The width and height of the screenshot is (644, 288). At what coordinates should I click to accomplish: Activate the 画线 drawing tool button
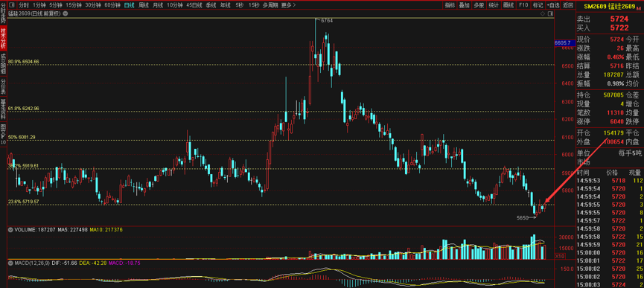[x=508, y=5]
